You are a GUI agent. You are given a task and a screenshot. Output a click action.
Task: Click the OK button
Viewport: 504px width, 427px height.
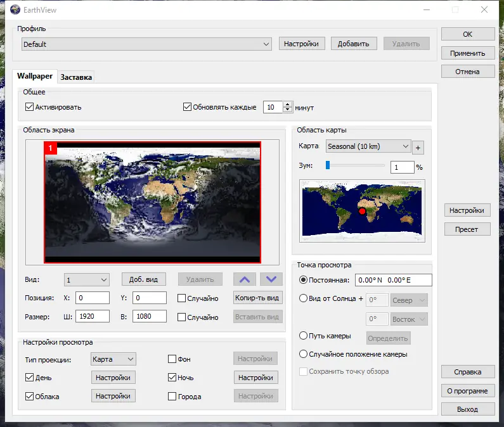(x=468, y=34)
